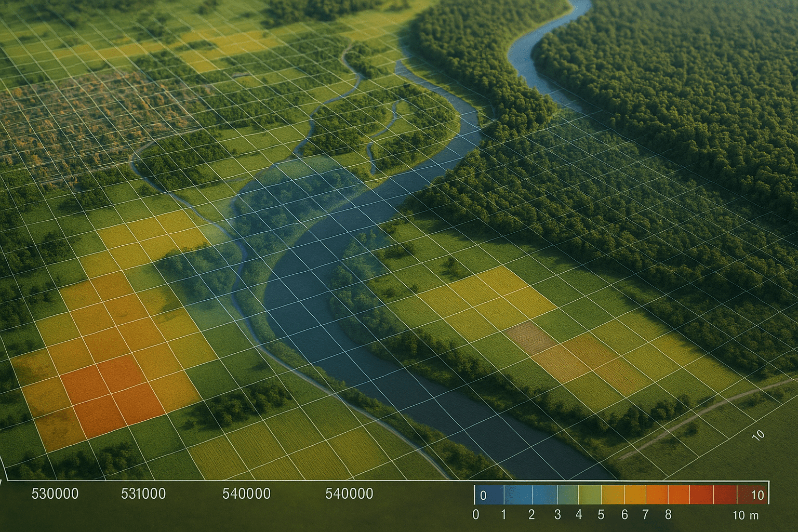Pick the teal swatch between ticks 3 and 4

pyautogui.click(x=568, y=495)
